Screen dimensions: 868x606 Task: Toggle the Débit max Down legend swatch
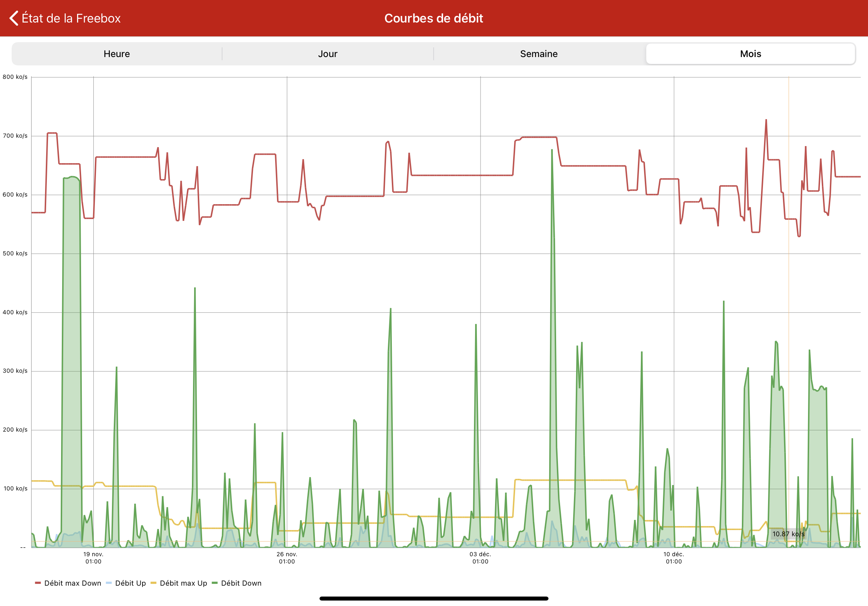click(38, 583)
